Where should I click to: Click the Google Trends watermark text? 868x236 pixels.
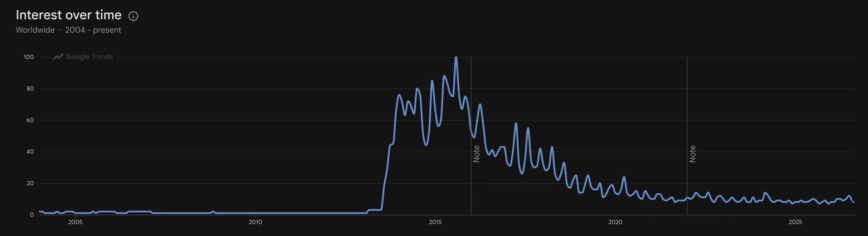coord(89,57)
